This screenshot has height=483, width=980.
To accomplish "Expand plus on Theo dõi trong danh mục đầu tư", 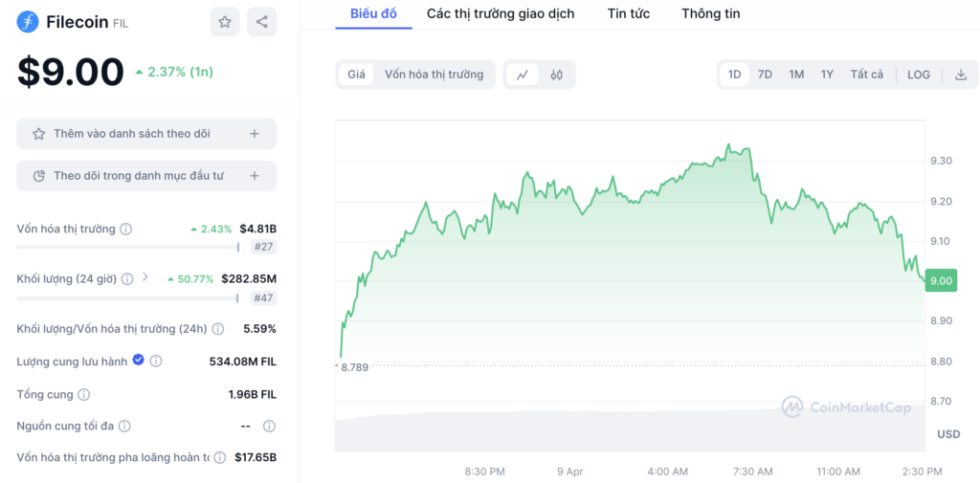I will [255, 176].
